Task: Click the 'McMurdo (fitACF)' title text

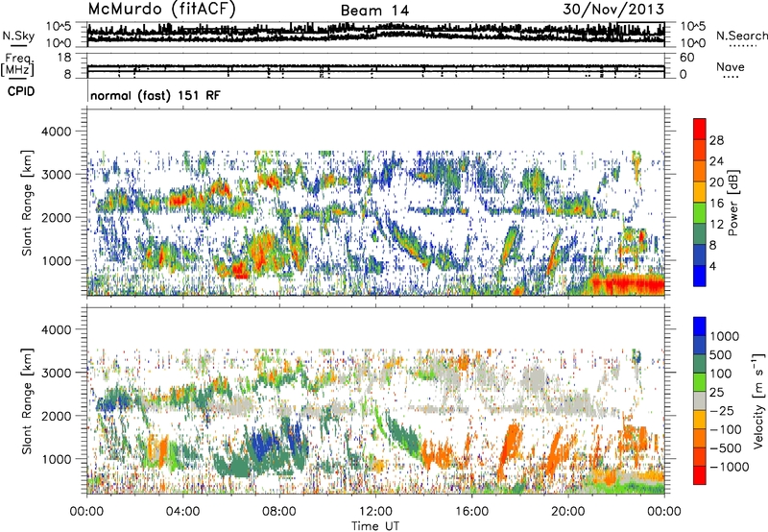Action: click(161, 10)
